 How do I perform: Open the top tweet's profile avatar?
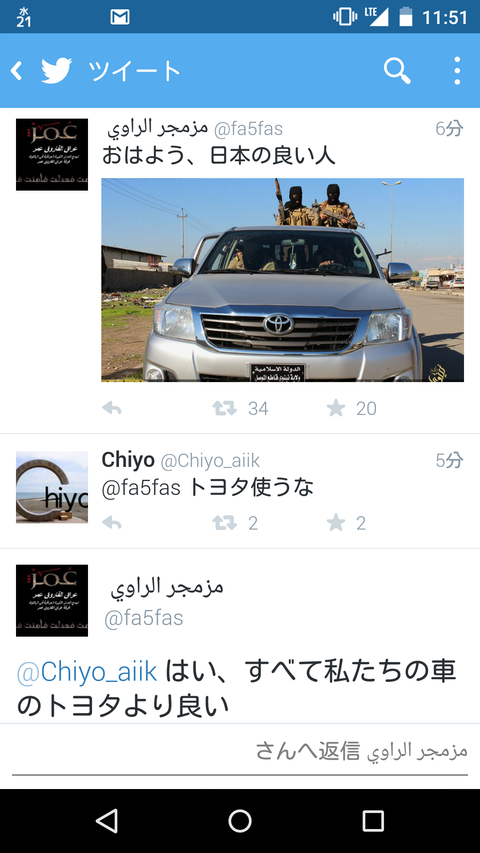(52, 154)
